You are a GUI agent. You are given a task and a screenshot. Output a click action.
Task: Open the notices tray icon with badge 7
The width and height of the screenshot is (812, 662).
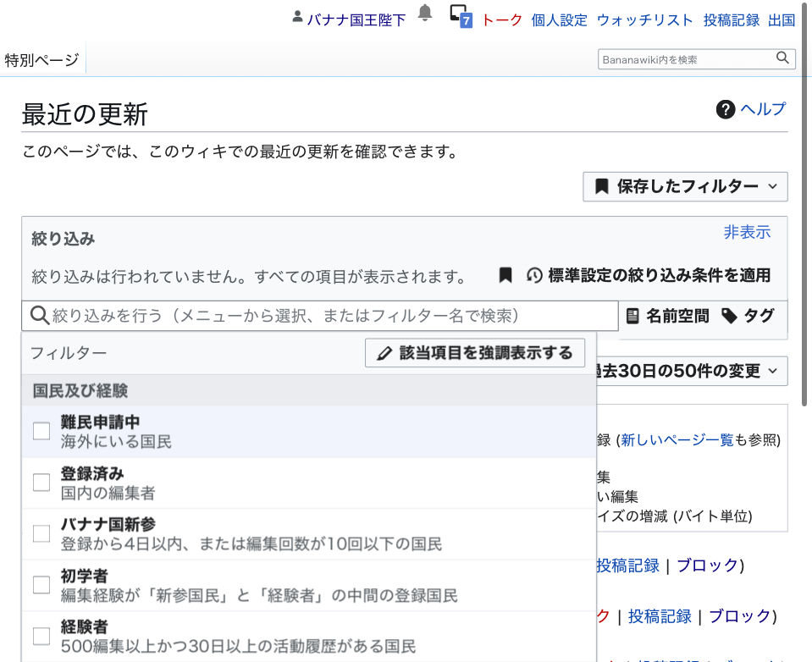click(x=461, y=16)
